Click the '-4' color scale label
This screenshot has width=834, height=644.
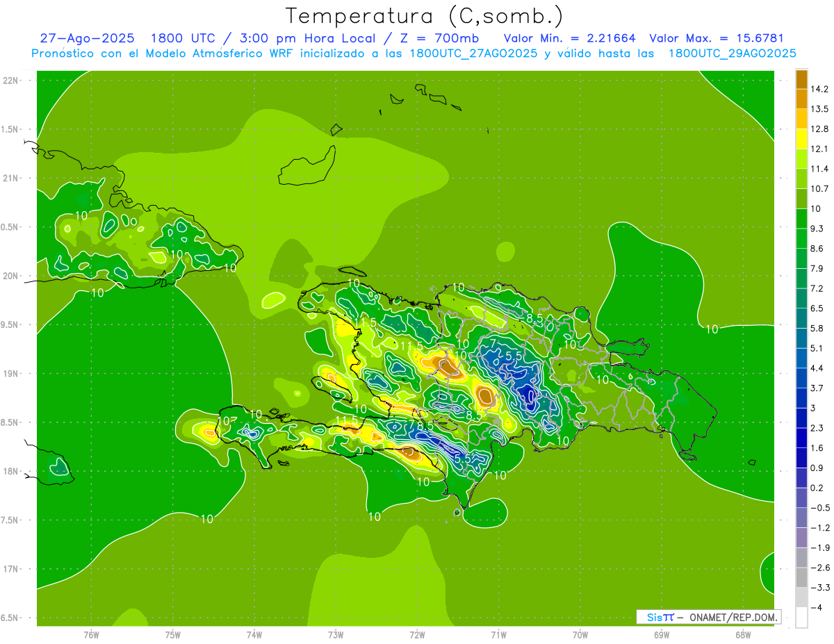(816, 608)
